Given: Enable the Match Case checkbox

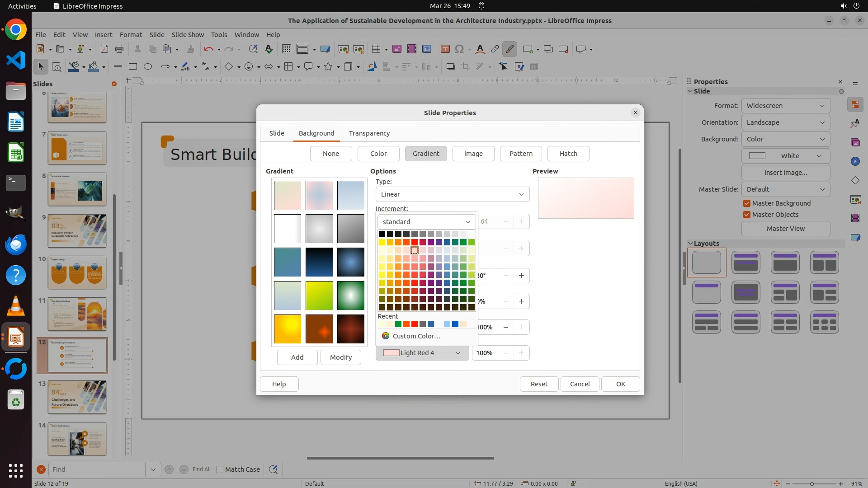Looking at the screenshot, I should point(220,469).
